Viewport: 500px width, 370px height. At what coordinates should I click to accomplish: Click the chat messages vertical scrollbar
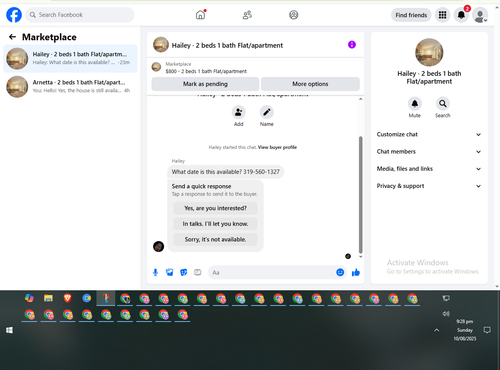360,195
